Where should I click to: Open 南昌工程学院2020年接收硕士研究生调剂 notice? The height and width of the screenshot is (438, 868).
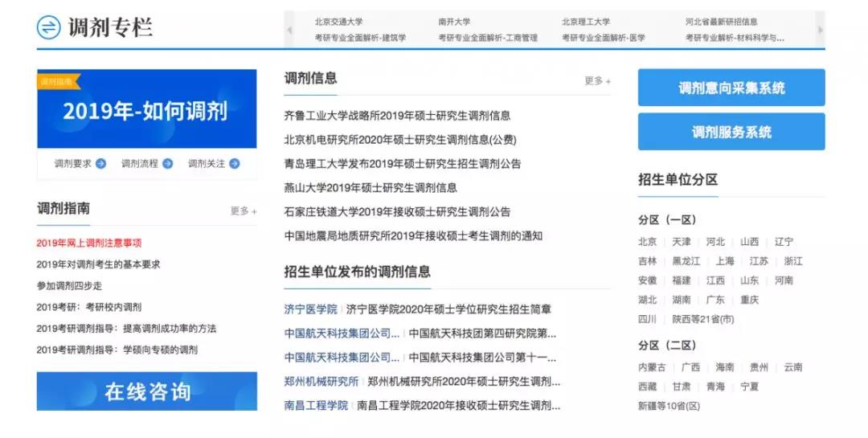(458, 405)
